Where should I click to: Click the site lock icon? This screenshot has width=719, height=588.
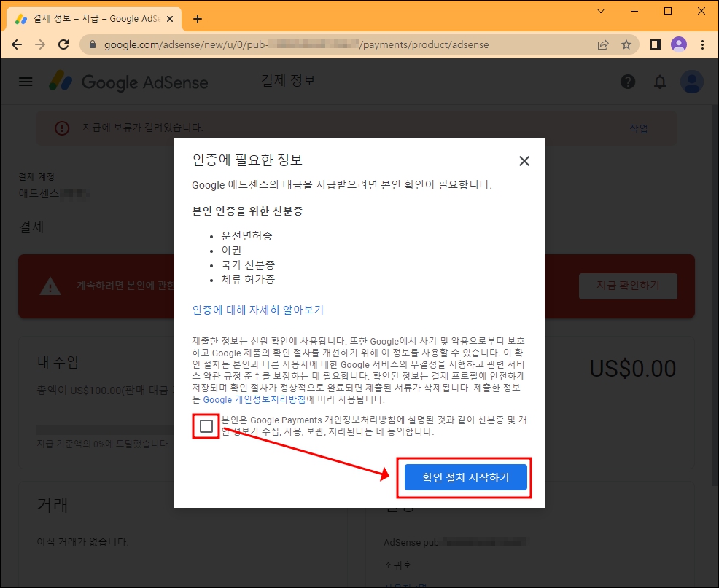coord(92,44)
